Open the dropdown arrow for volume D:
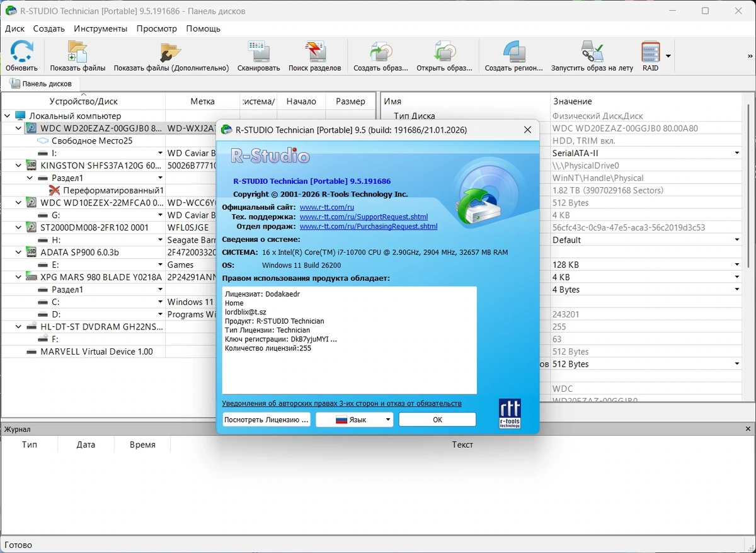This screenshot has height=553, width=756. 160,314
